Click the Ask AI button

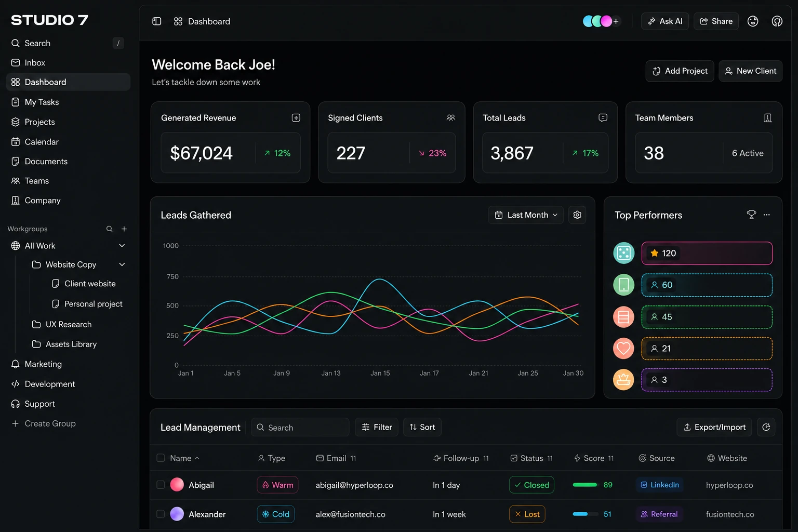click(x=665, y=21)
